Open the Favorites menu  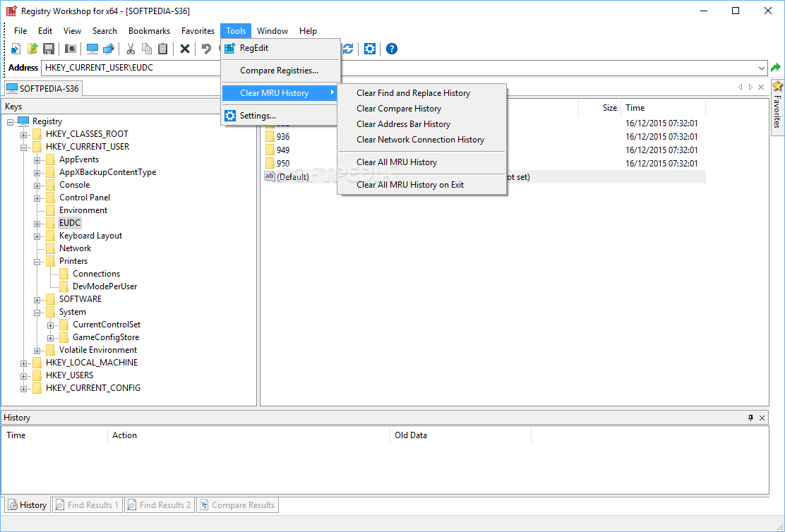(198, 31)
